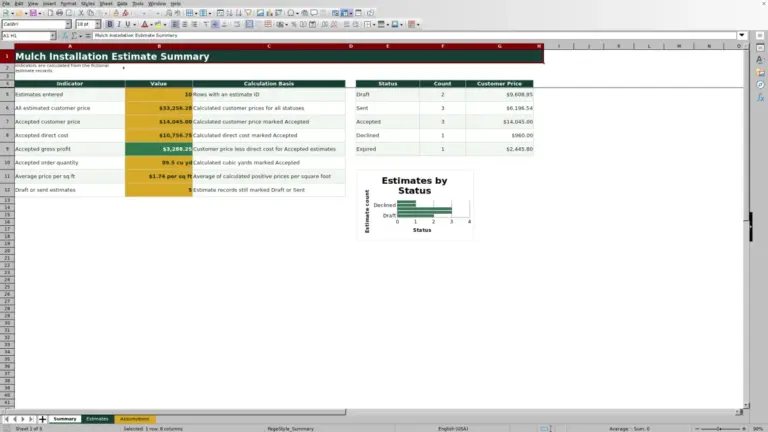The height and width of the screenshot is (432, 768).
Task: Toggle Bold formatting
Action: tap(110, 24)
